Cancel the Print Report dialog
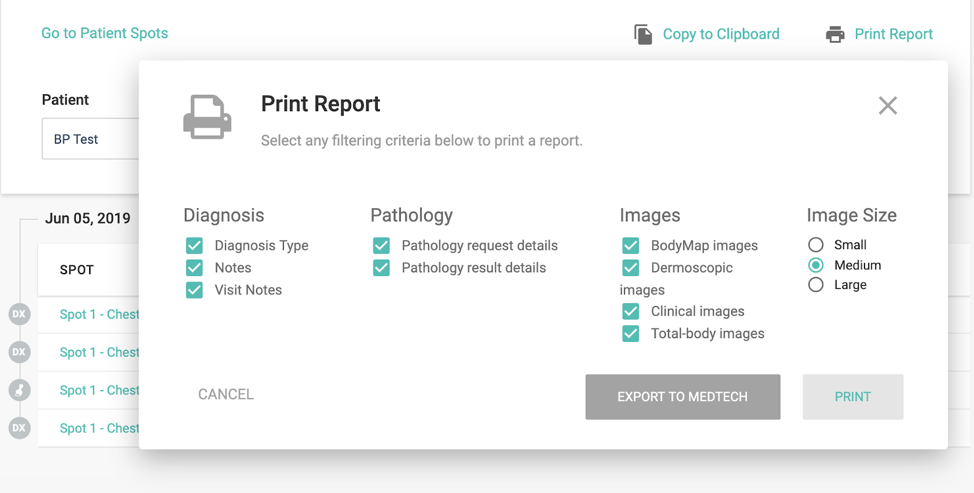 click(226, 394)
